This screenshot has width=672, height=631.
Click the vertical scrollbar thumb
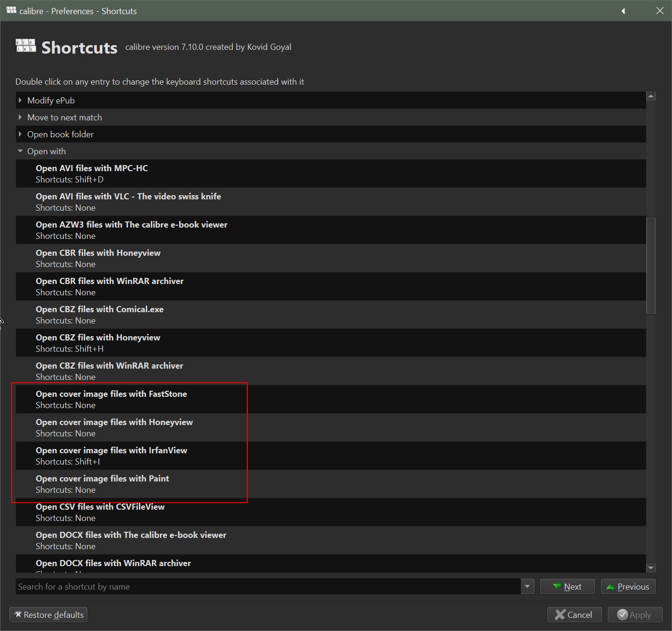(651, 266)
